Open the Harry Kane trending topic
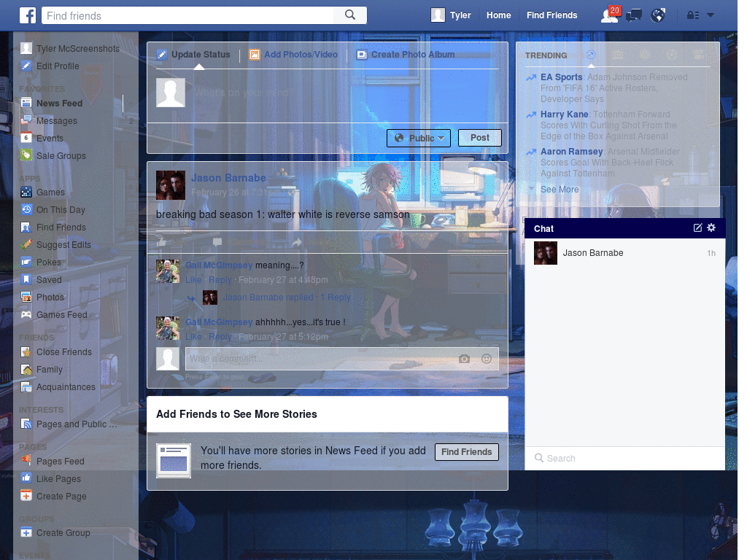747x560 pixels. 564,114
